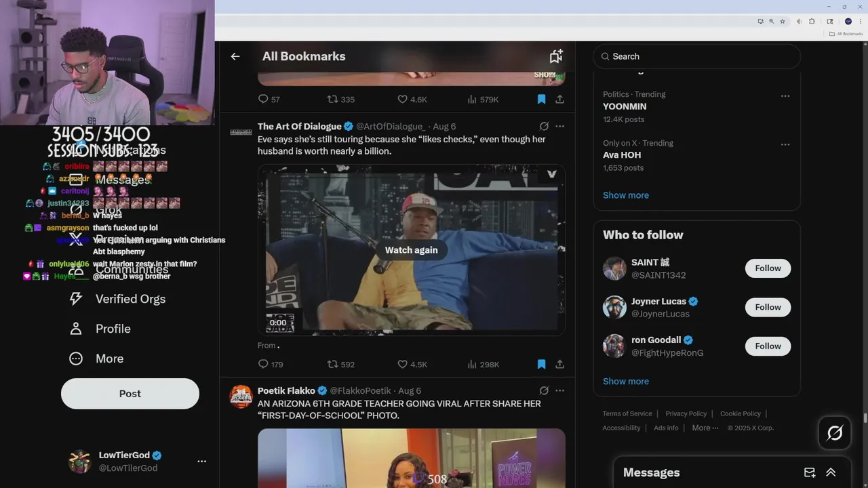Bookmark this tab with the star icon

782,22
